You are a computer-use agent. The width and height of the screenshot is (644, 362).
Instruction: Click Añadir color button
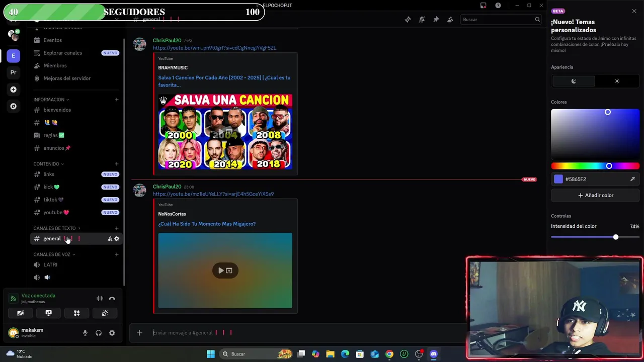(595, 195)
